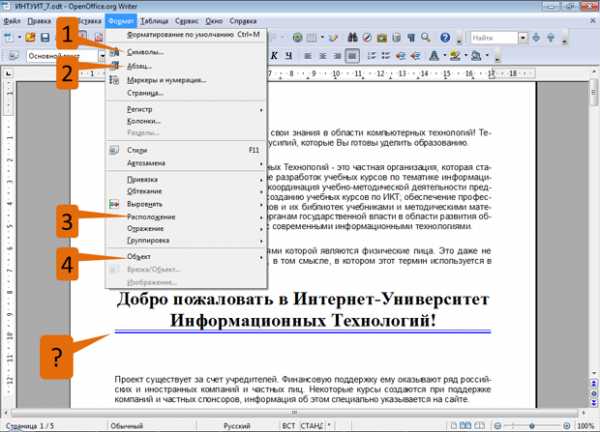Toggle numbered list icon
Image resolution: width=600 pixels, height=432 pixels.
(371, 56)
